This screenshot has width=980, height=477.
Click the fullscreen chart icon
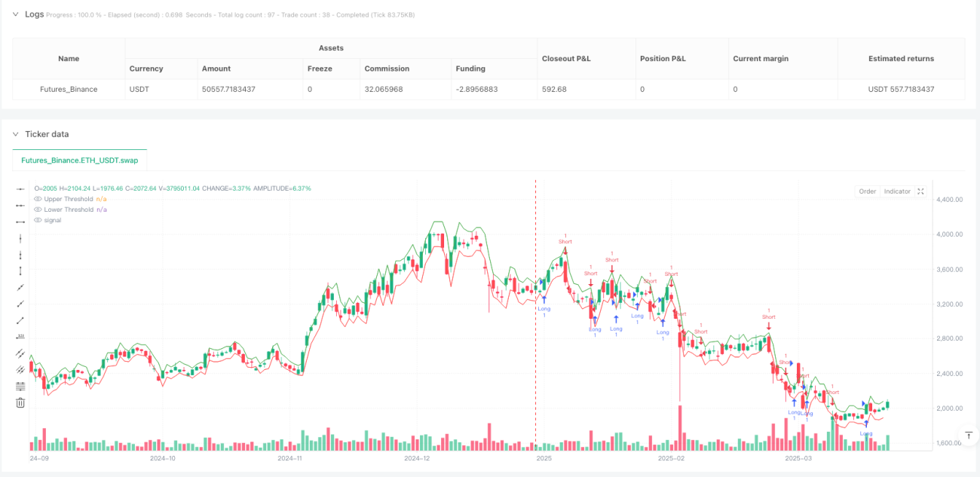point(920,191)
